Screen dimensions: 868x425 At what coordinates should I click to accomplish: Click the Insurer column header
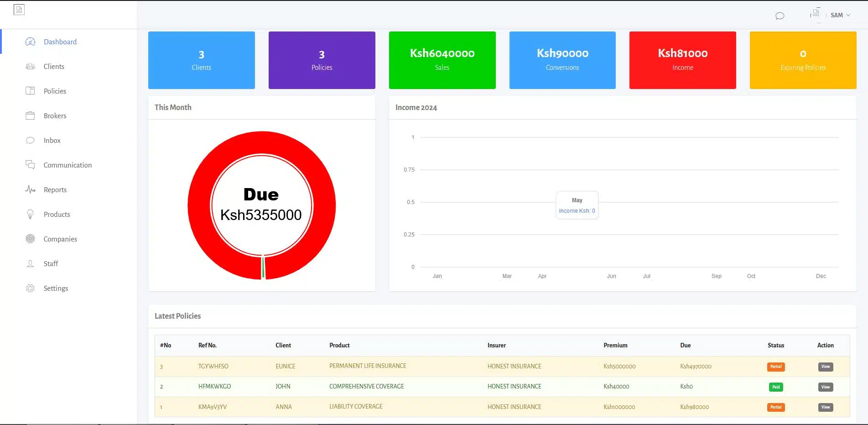497,346
